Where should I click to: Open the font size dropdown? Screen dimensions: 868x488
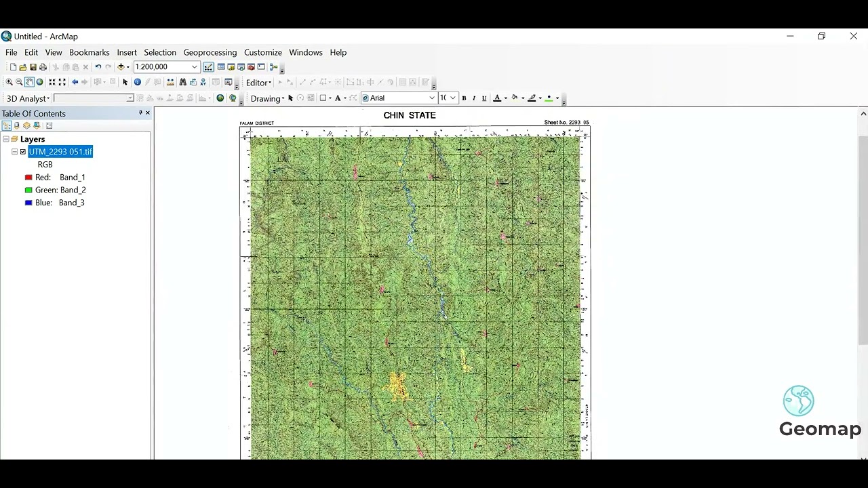coord(453,98)
